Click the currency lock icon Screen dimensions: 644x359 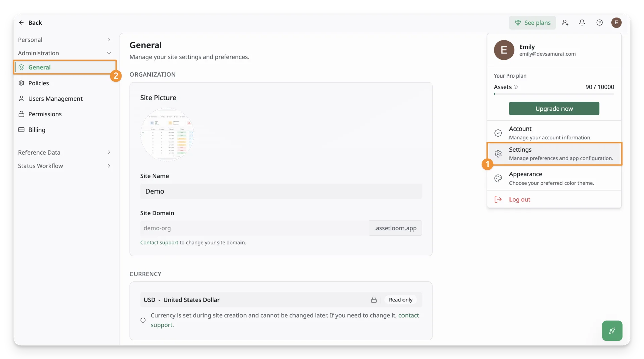click(374, 300)
